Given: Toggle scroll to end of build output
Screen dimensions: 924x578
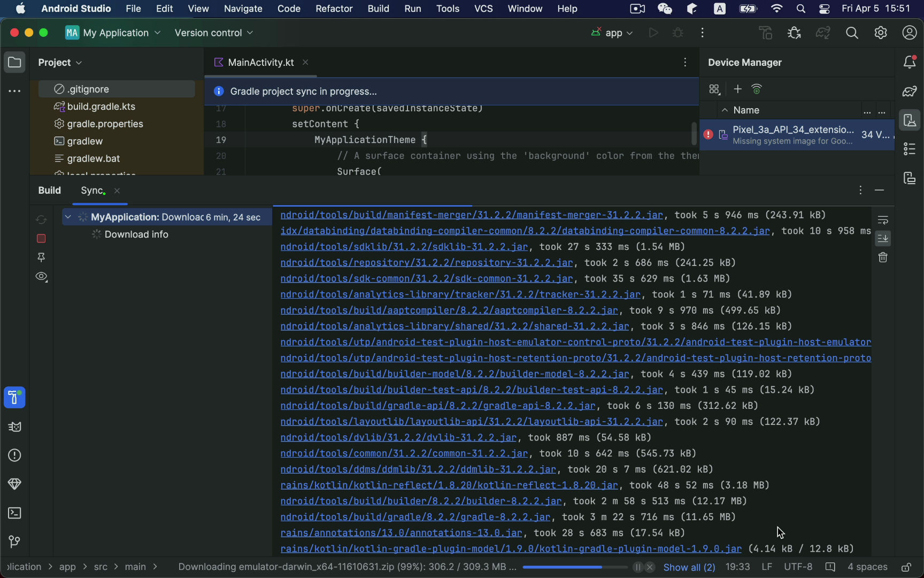Looking at the screenshot, I should pos(883,239).
